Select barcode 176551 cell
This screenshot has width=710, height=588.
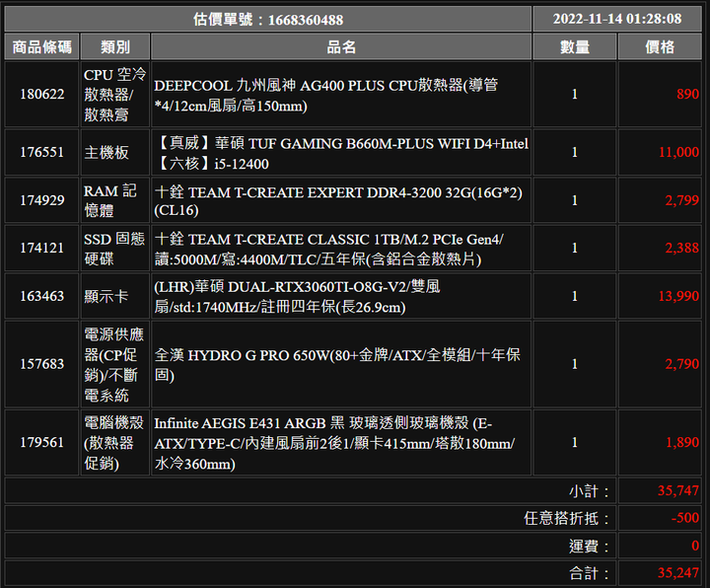(x=41, y=152)
